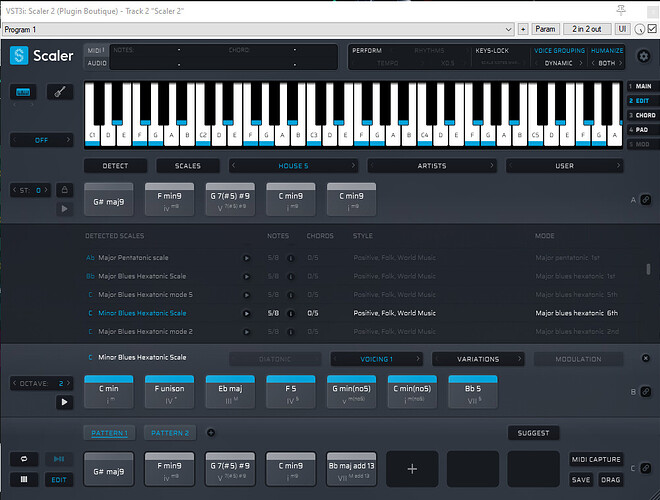Image resolution: width=660 pixels, height=500 pixels.
Task: Toggle plugin bypass checkbox
Action: tap(652, 29)
